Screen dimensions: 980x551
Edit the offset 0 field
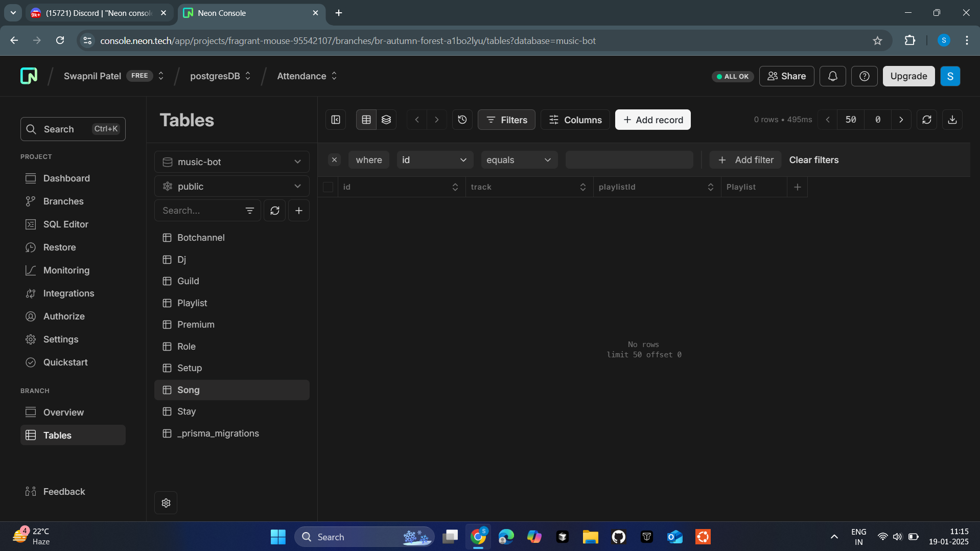tap(878, 120)
